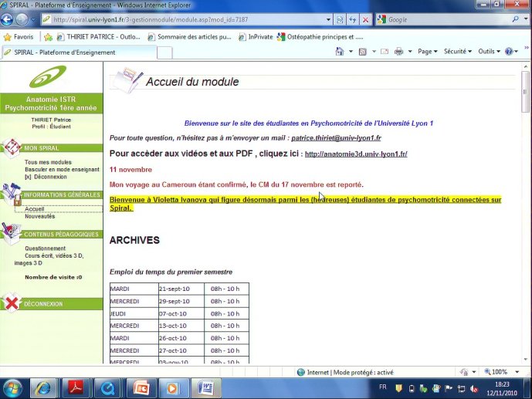Viewport: 532px width, 399px height.
Task: Click the Contenus Pédagogiques section icon
Action: [12, 233]
